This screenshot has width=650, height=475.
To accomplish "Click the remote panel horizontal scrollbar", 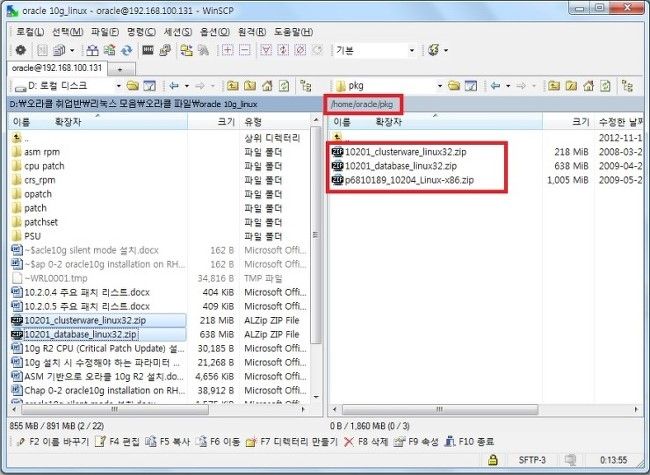I will (440, 410).
